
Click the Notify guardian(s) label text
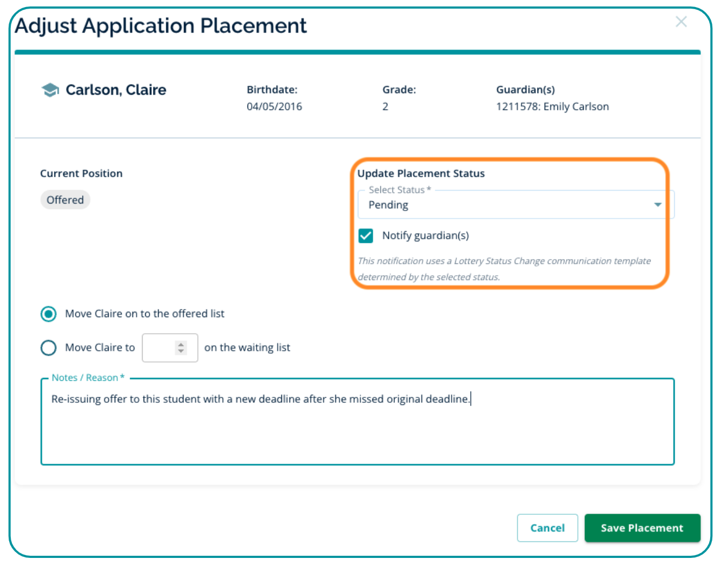(x=425, y=235)
